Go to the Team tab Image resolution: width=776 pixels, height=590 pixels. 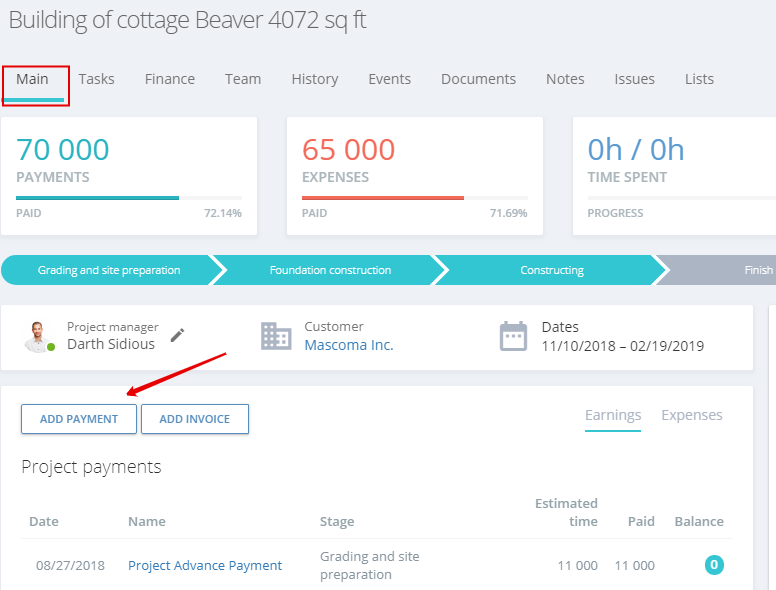pos(242,79)
